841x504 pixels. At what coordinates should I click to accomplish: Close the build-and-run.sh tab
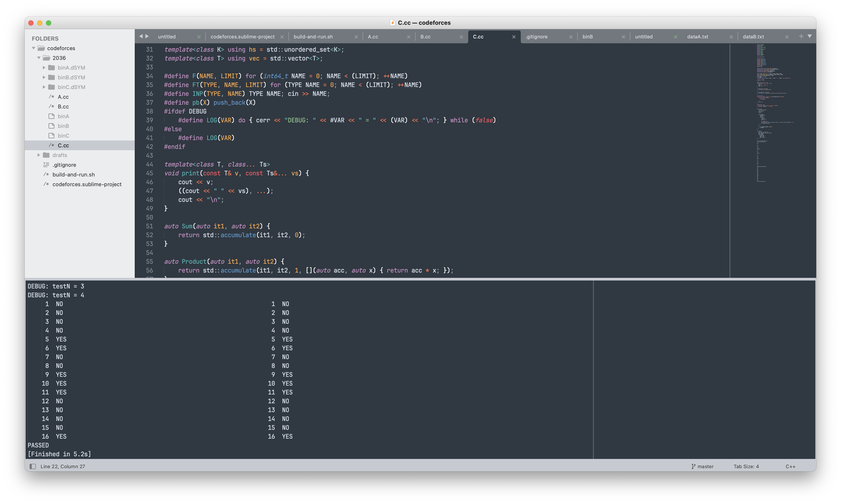(x=356, y=37)
